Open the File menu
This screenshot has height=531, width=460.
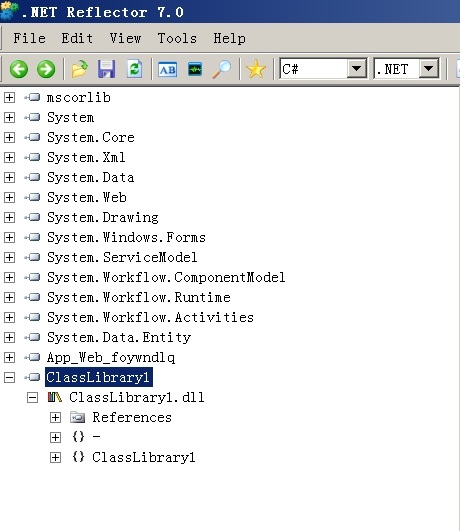click(29, 38)
